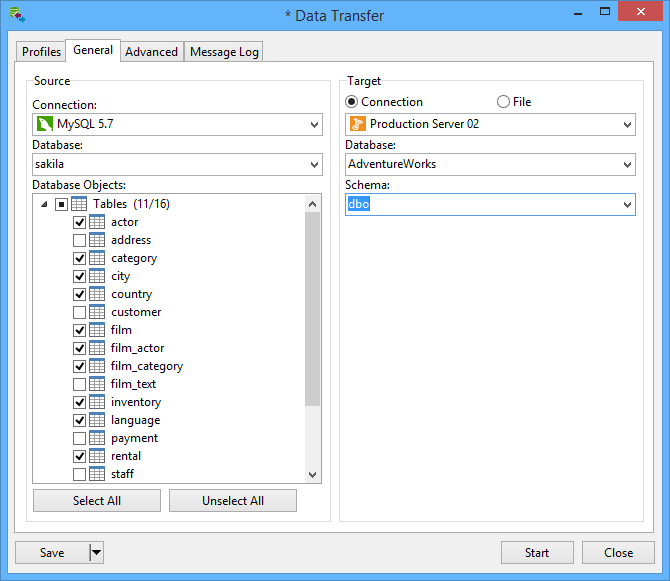
Task: Switch to the Advanced tab
Action: 151,52
